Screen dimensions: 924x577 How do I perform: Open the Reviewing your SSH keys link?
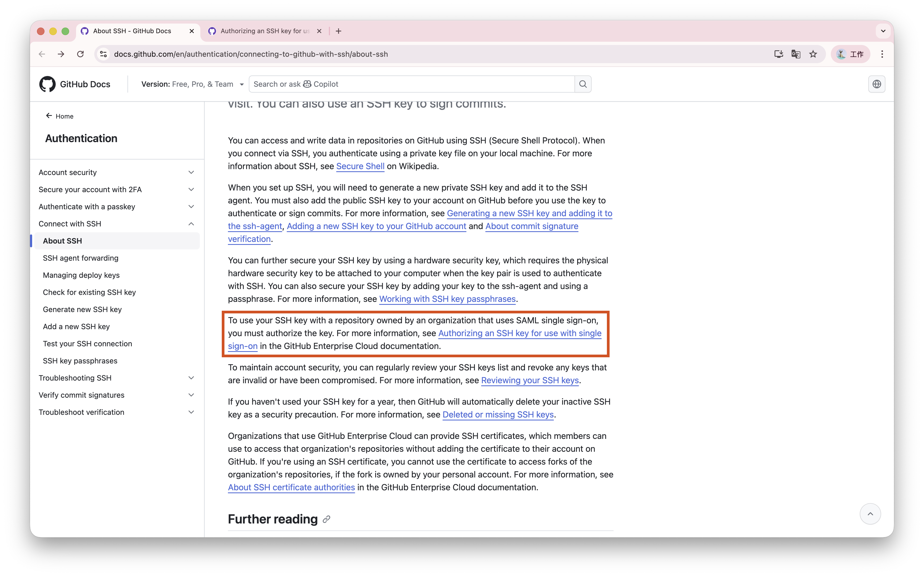point(529,381)
